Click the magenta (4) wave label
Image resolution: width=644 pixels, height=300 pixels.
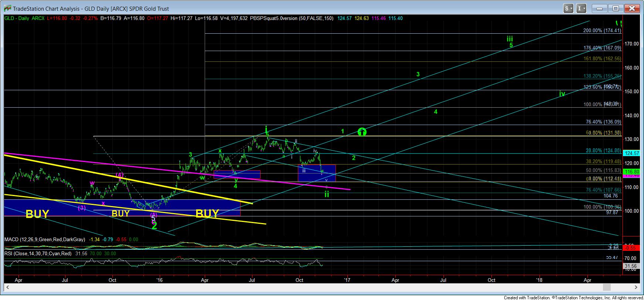pyautogui.click(x=120, y=175)
